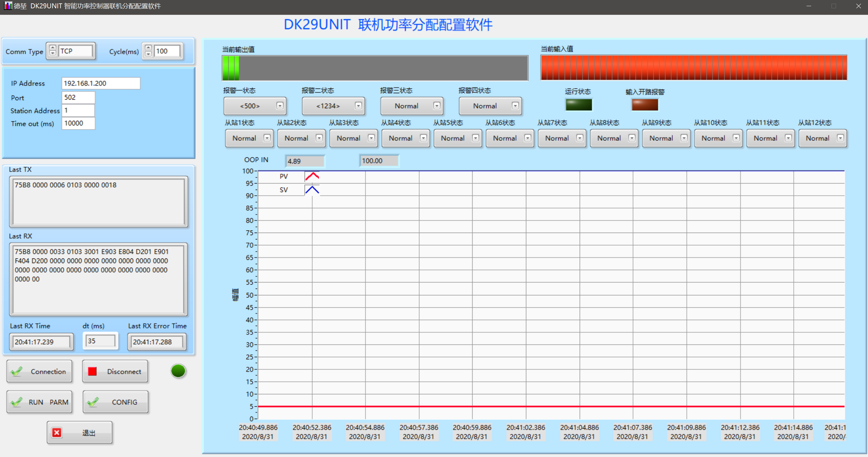
Task: Increment Comm Type spinner arrows
Action: click(x=53, y=48)
